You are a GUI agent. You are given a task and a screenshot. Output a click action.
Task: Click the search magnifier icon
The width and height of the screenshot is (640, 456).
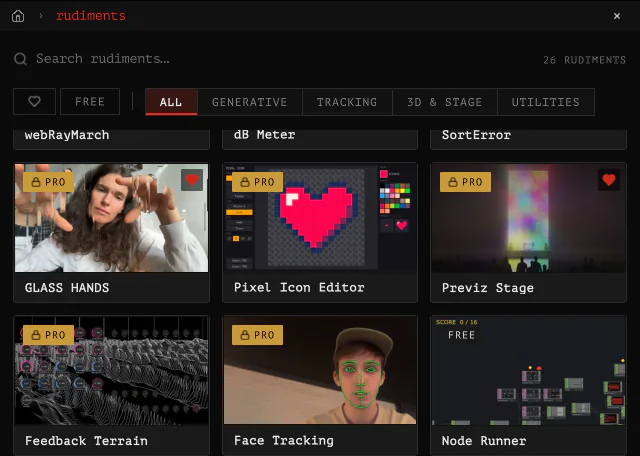pos(20,59)
